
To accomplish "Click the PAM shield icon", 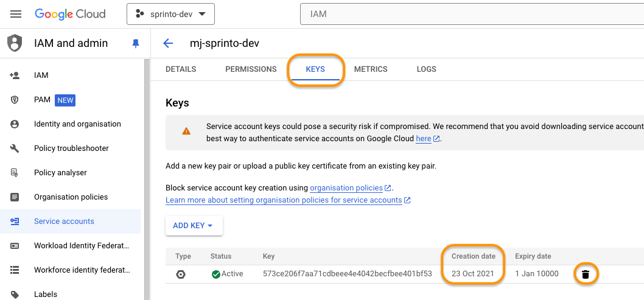I will tap(15, 100).
